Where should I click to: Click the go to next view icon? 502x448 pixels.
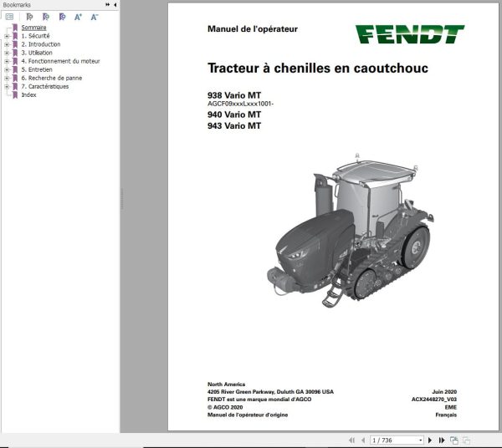(x=467, y=440)
